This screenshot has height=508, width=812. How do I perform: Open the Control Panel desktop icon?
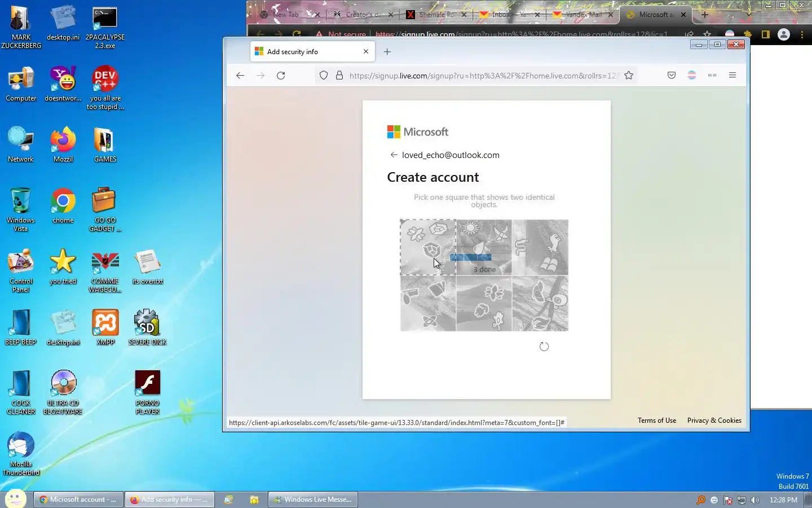[21, 271]
